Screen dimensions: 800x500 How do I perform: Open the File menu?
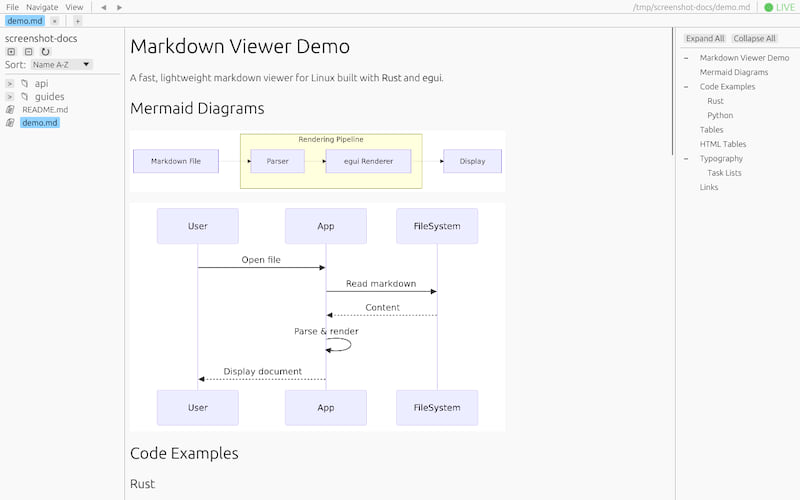[x=12, y=7]
